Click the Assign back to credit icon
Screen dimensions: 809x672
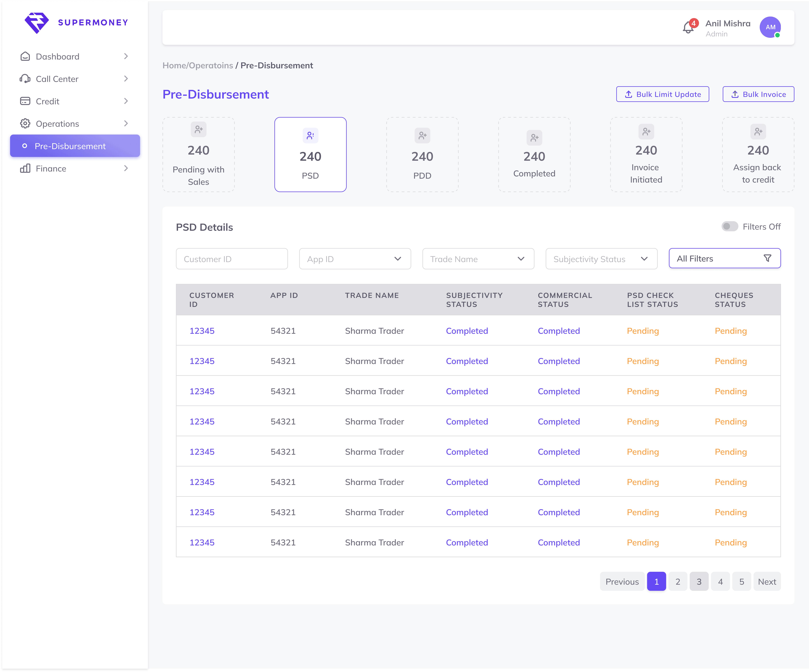(758, 132)
